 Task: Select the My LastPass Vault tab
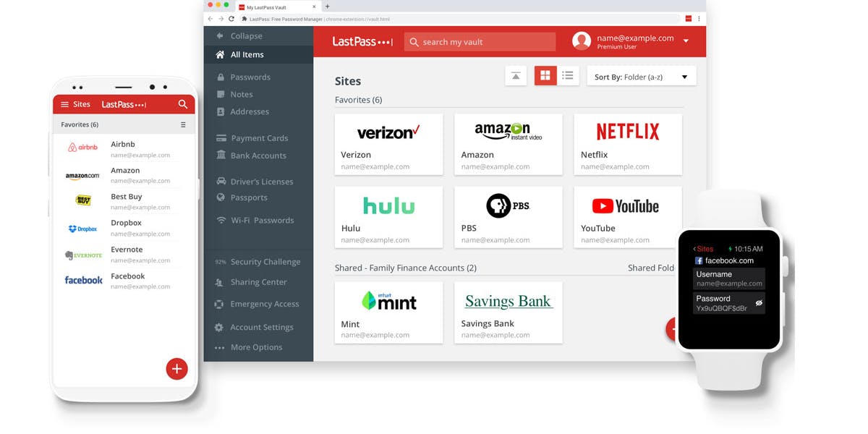point(278,7)
